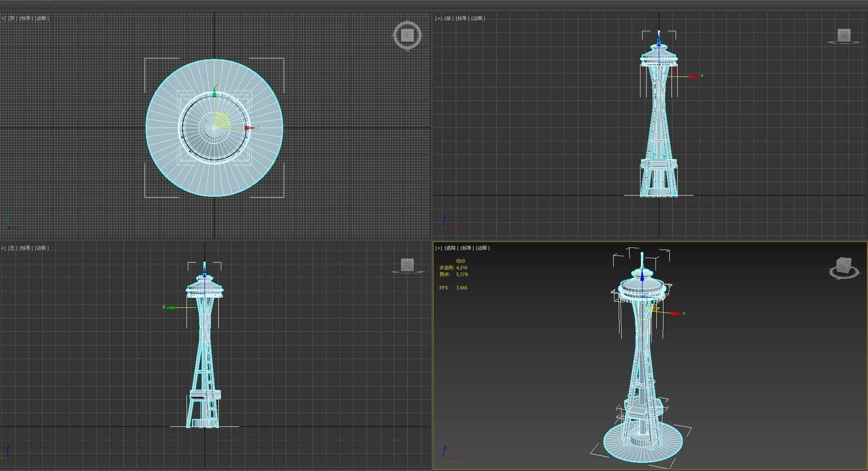Open the [边面] shading menu in the front viewport
The width and height of the screenshot is (868, 471).
pos(478,19)
